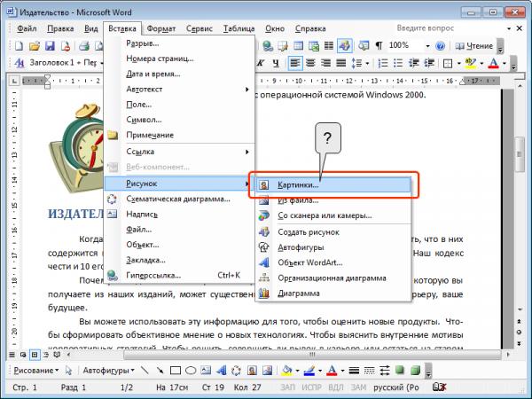Insert WordArt from the Drawing toolbar
This screenshot has width=532, height=399.
point(221,370)
